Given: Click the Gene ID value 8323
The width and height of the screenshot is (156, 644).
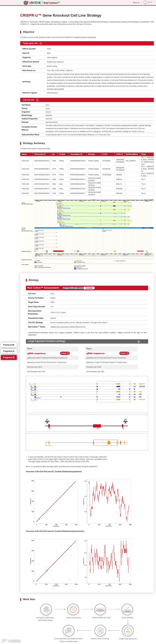Looking at the screenshot, I should 49,53.
